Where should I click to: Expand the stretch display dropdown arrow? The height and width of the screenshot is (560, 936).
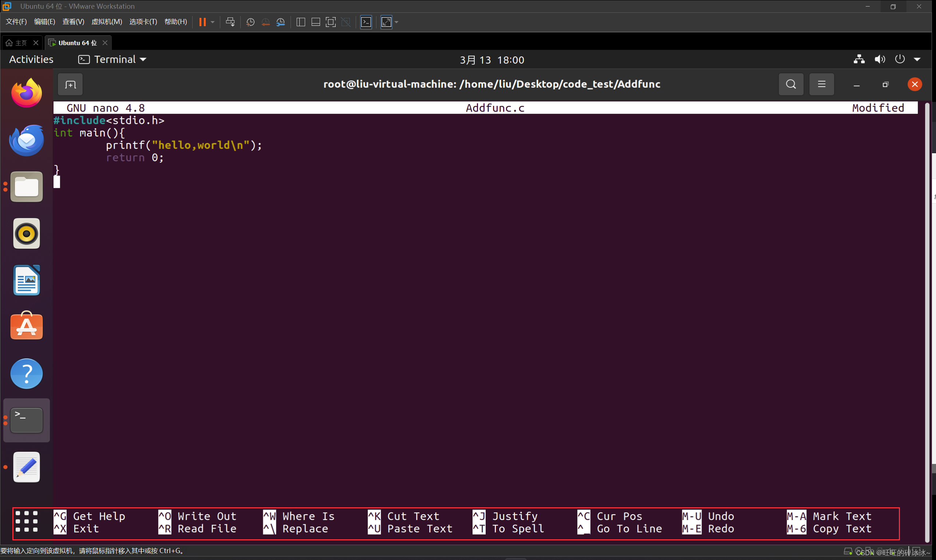pyautogui.click(x=396, y=22)
